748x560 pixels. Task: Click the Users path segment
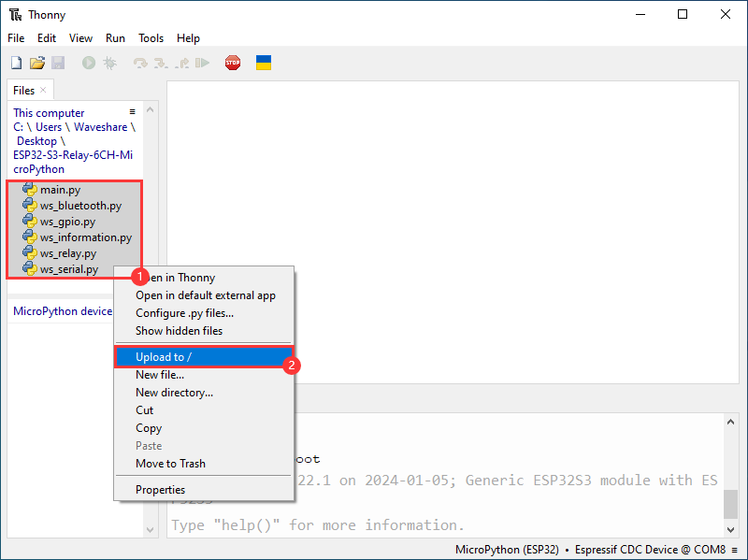pyautogui.click(x=49, y=127)
